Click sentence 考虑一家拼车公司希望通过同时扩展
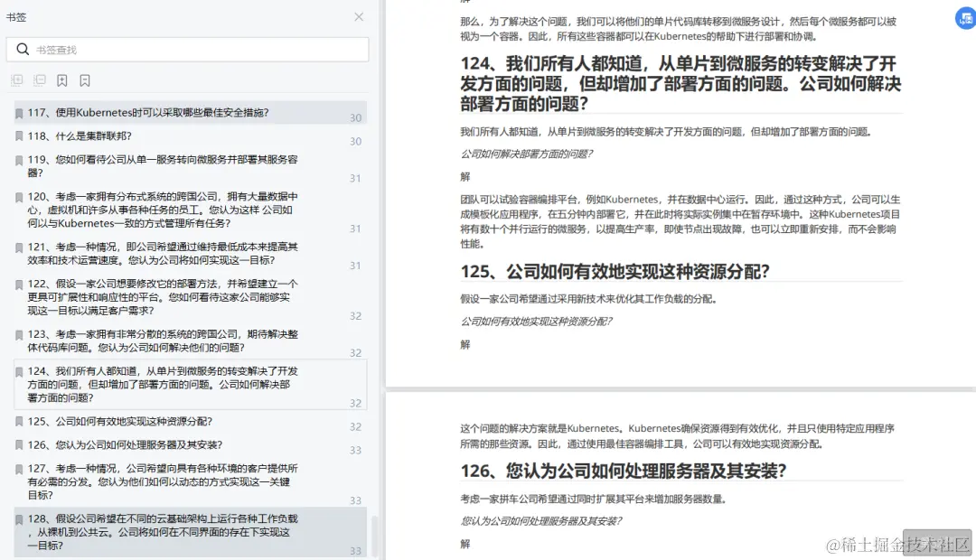976x560 pixels. 593,499
